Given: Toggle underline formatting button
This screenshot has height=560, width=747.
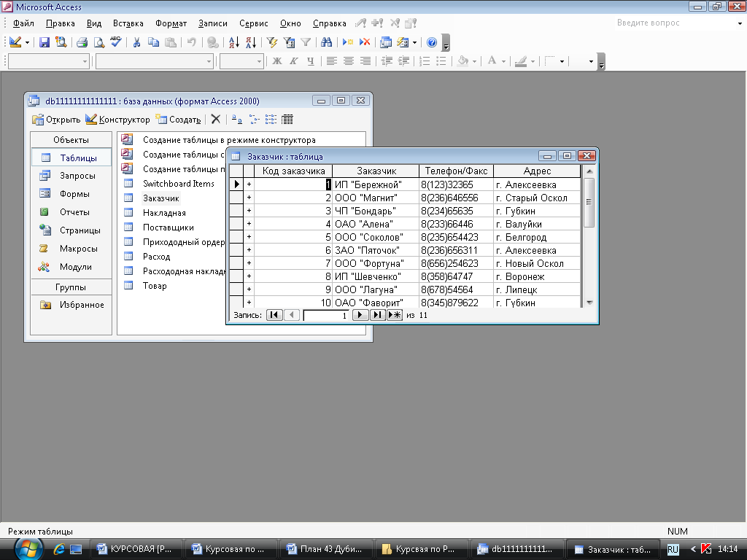Looking at the screenshot, I should pyautogui.click(x=311, y=61).
